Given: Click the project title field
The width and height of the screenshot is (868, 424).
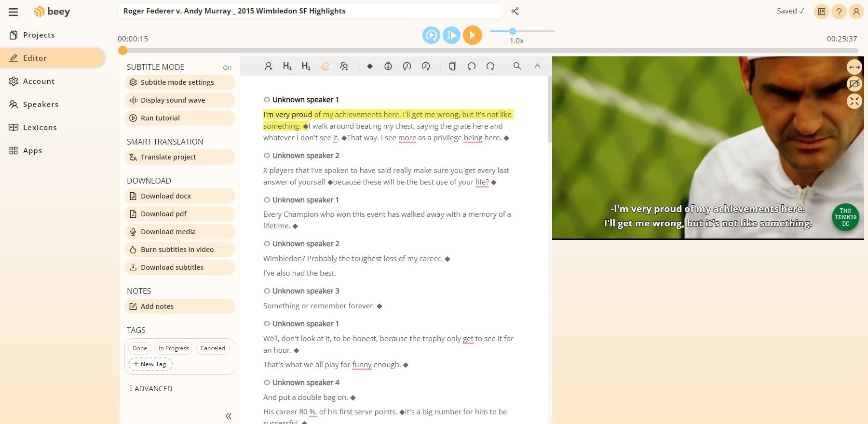Looking at the screenshot, I should pyautogui.click(x=311, y=11).
